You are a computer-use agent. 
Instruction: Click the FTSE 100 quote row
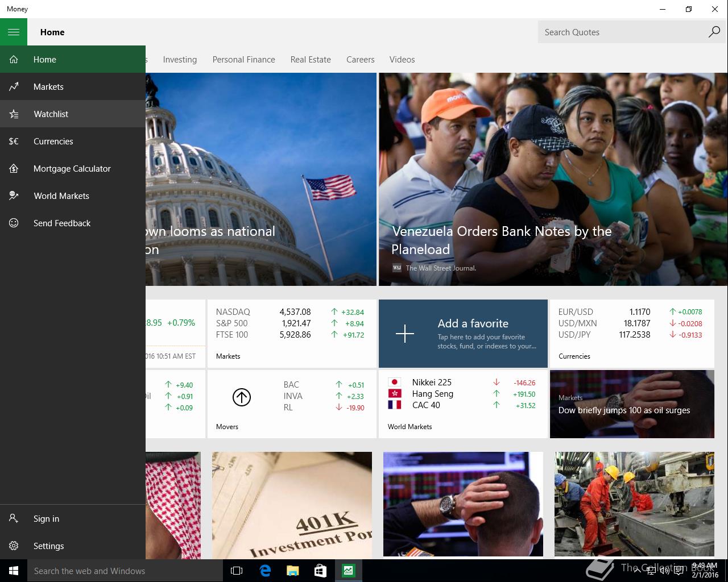pyautogui.click(x=290, y=335)
